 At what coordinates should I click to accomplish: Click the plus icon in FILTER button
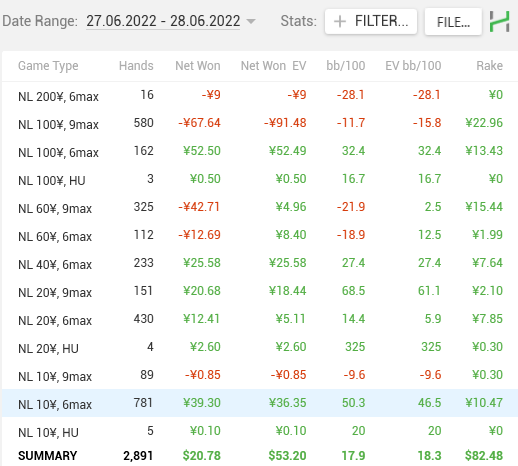click(340, 22)
